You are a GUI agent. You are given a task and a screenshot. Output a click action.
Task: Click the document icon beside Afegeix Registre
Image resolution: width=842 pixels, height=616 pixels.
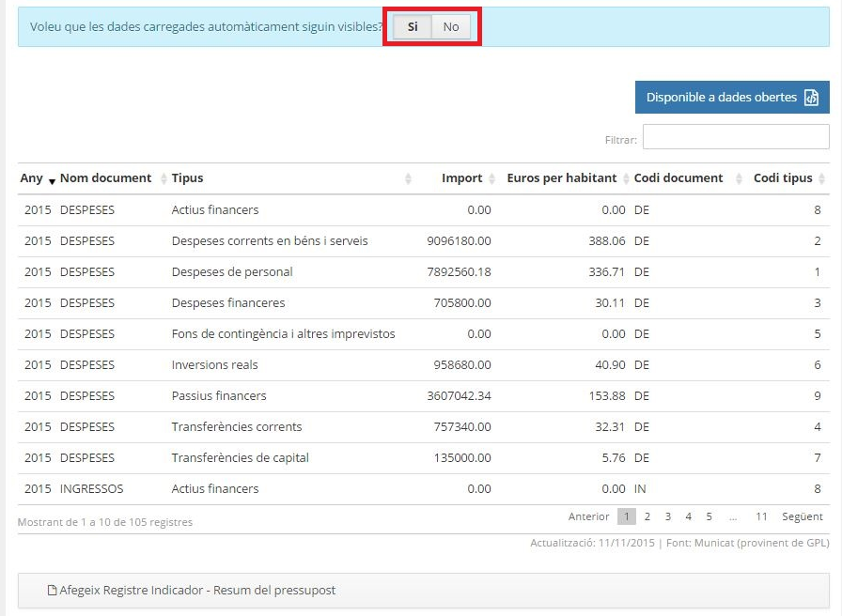(x=53, y=591)
